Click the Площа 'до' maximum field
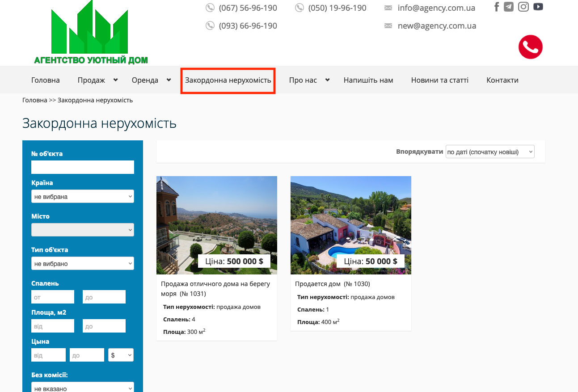The height and width of the screenshot is (392, 578). point(104,326)
